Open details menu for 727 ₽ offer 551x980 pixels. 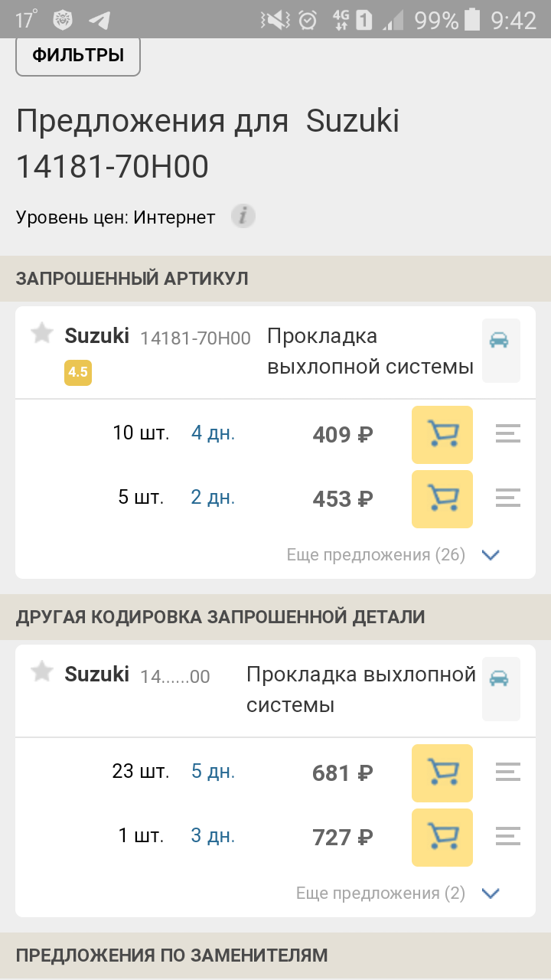[x=507, y=838]
